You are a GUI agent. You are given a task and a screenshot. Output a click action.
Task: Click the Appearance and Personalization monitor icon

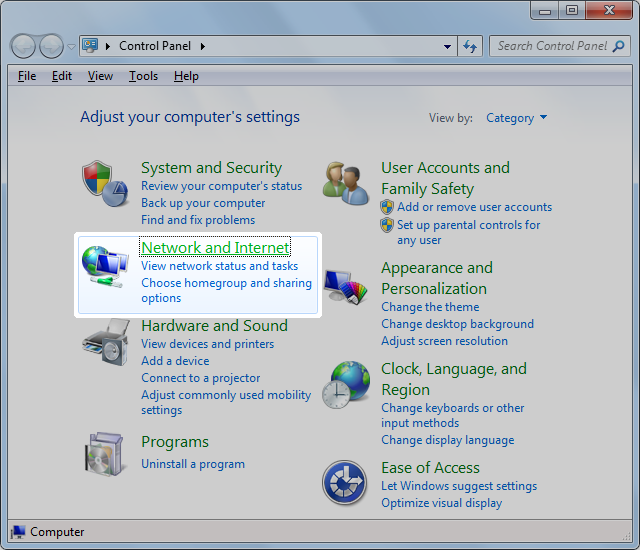pos(346,290)
